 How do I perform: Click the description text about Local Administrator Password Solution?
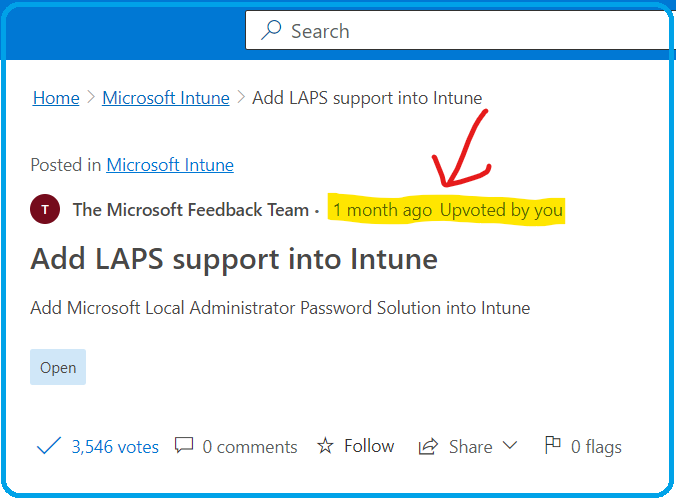point(280,308)
